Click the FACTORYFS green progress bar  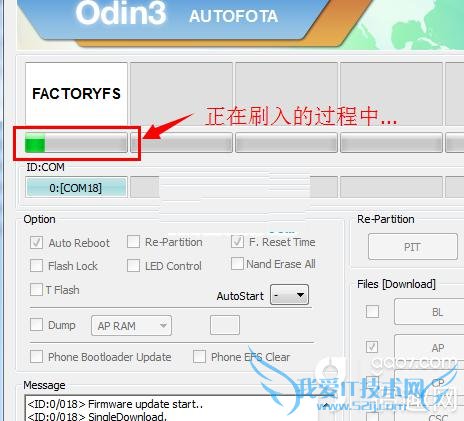click(76, 144)
